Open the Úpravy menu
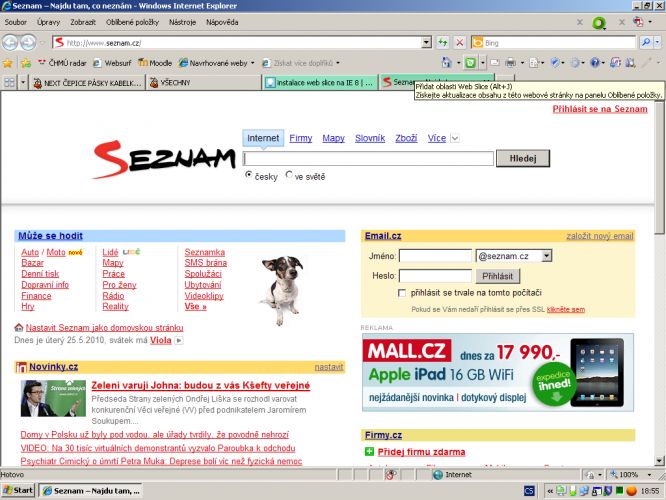 (x=48, y=22)
